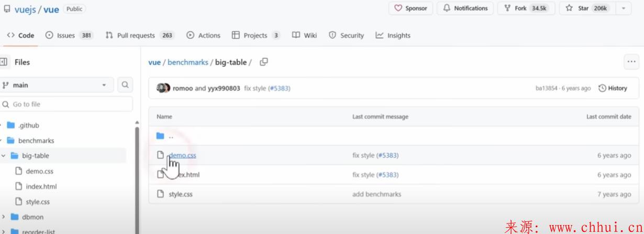Open the Insights tab
Screen dimensions: 644x234
click(393, 36)
